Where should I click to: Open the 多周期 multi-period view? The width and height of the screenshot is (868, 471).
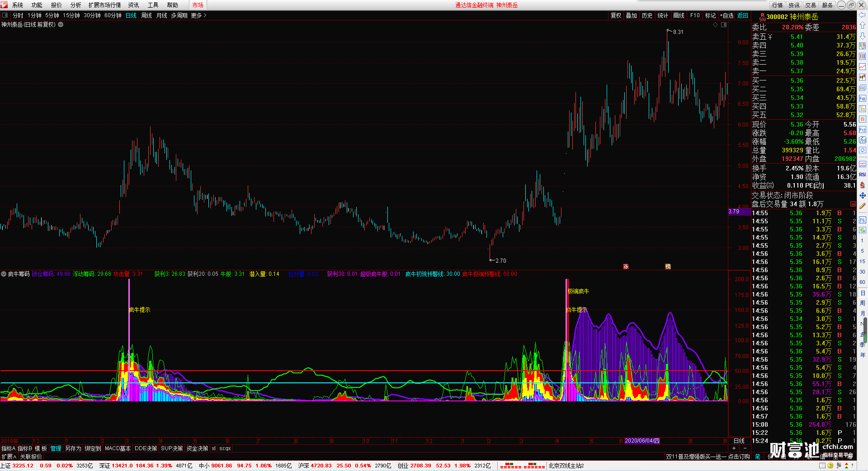(179, 15)
